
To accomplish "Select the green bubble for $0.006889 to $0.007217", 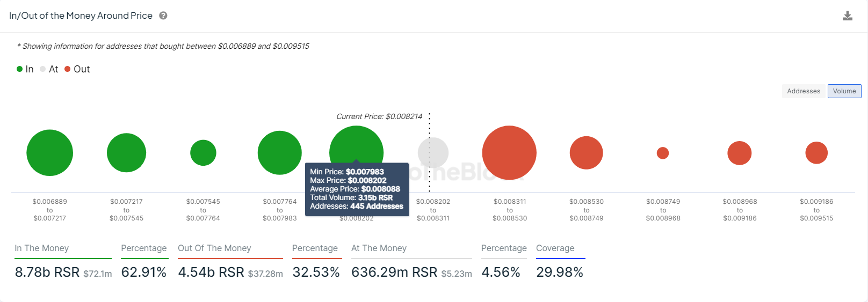I will pos(49,153).
